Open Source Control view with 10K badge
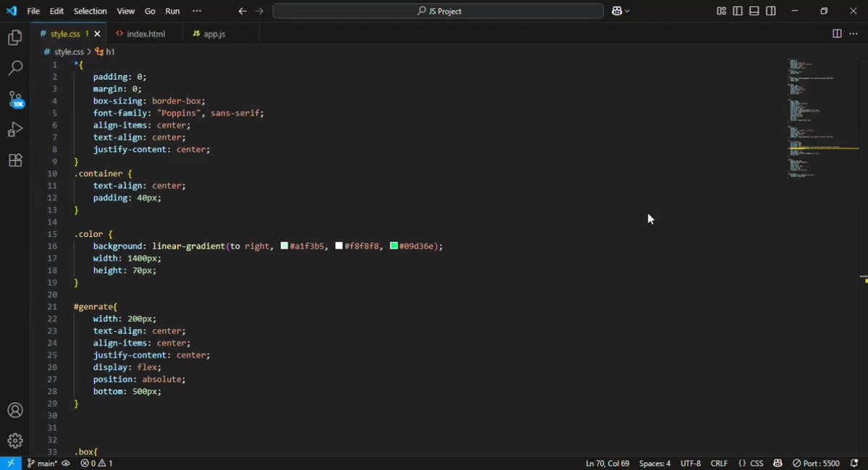868x470 pixels. (x=15, y=99)
